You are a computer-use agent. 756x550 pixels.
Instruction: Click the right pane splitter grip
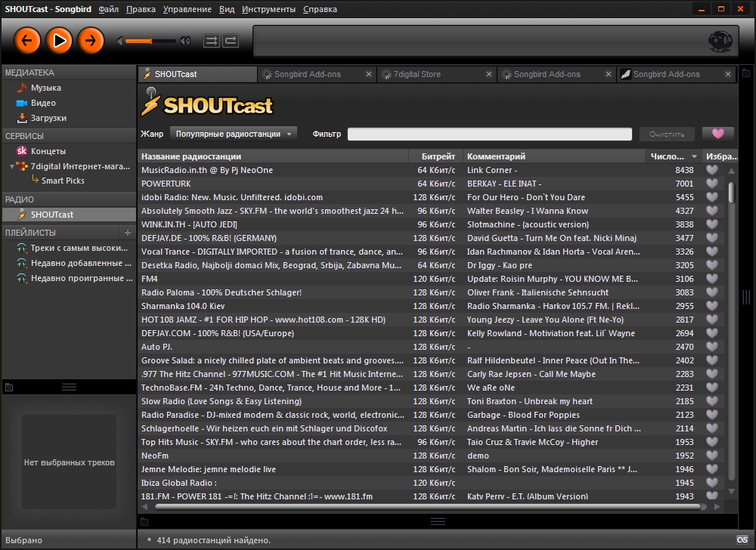[746, 298]
